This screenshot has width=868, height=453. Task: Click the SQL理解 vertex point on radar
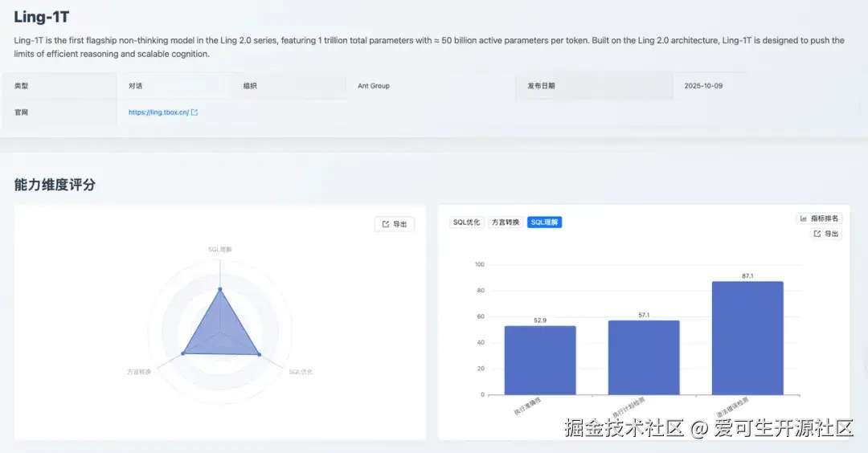point(219,288)
